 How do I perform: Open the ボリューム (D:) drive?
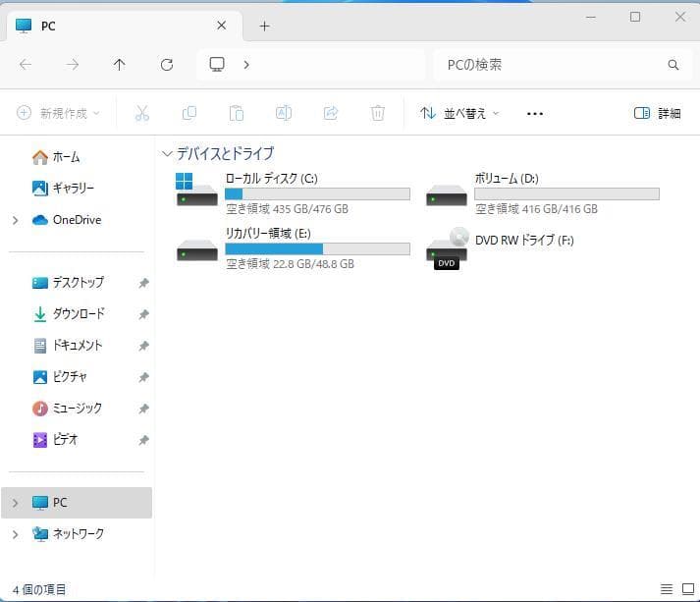coord(507,179)
